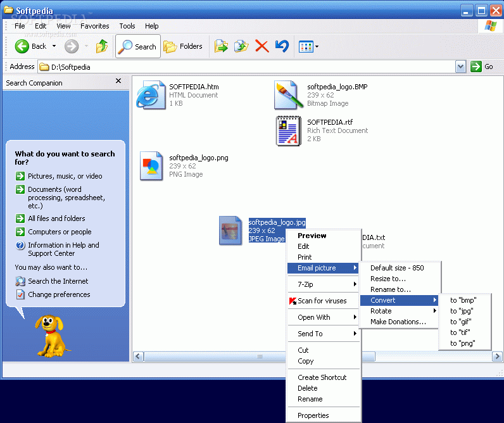Viewport: 504px width, 423px height.
Task: Open the Edit menu
Action: pyautogui.click(x=41, y=26)
